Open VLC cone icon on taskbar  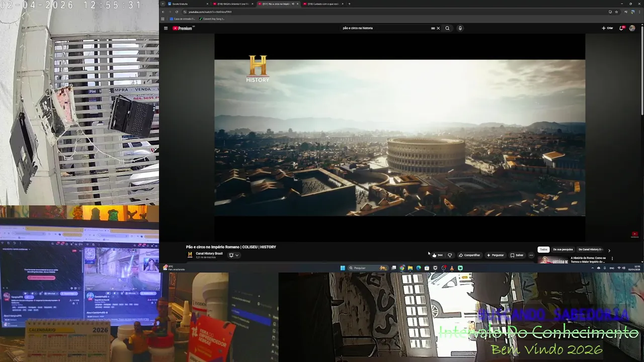[x=452, y=268]
